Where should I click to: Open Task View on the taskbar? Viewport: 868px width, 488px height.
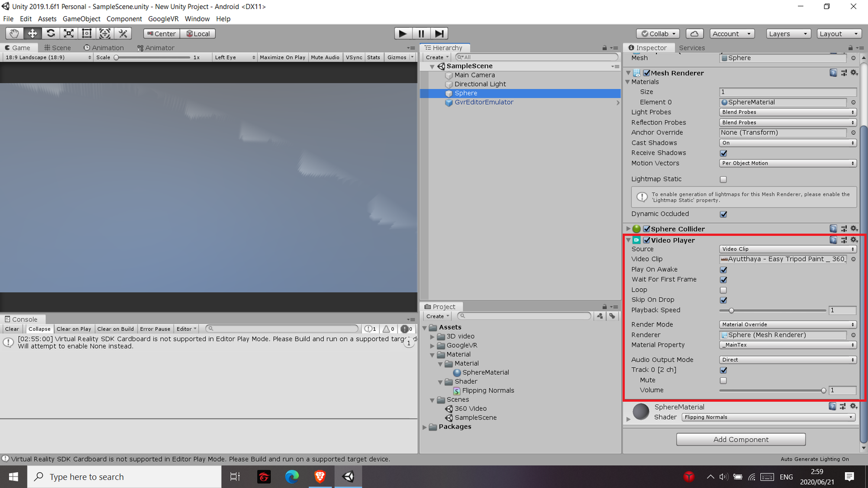coord(235,477)
